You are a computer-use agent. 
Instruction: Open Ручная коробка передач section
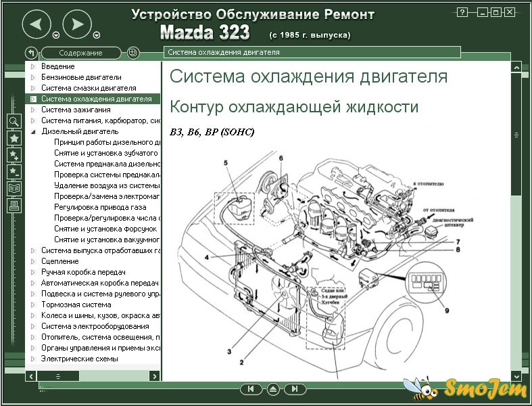(83, 272)
